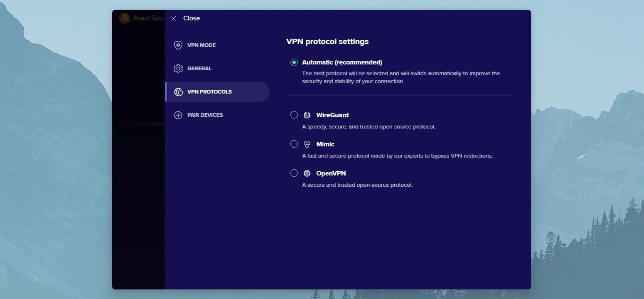
Task: Click the 'bypass VPN restrictions' description
Action: (397, 156)
